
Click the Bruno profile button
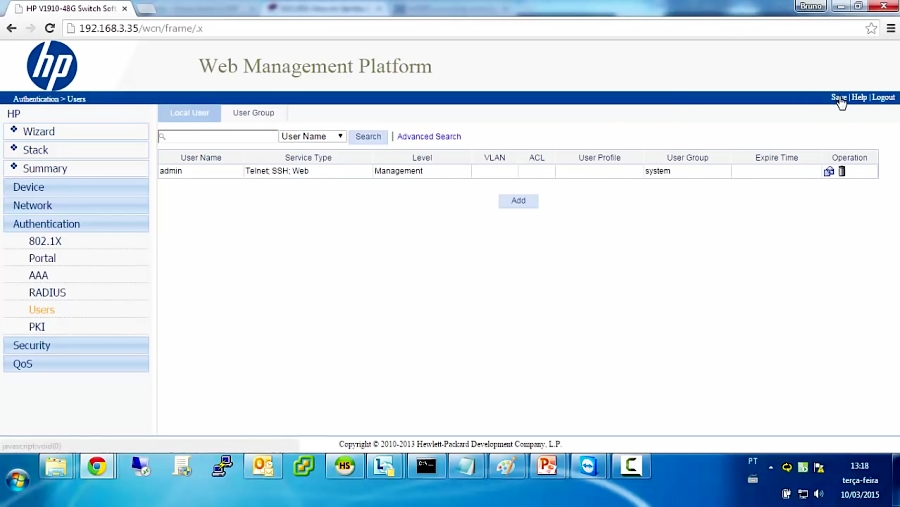(810, 6)
